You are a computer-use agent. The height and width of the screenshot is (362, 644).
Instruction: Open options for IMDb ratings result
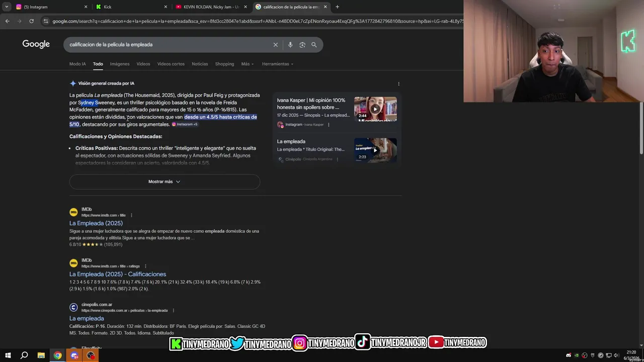pyautogui.click(x=145, y=266)
